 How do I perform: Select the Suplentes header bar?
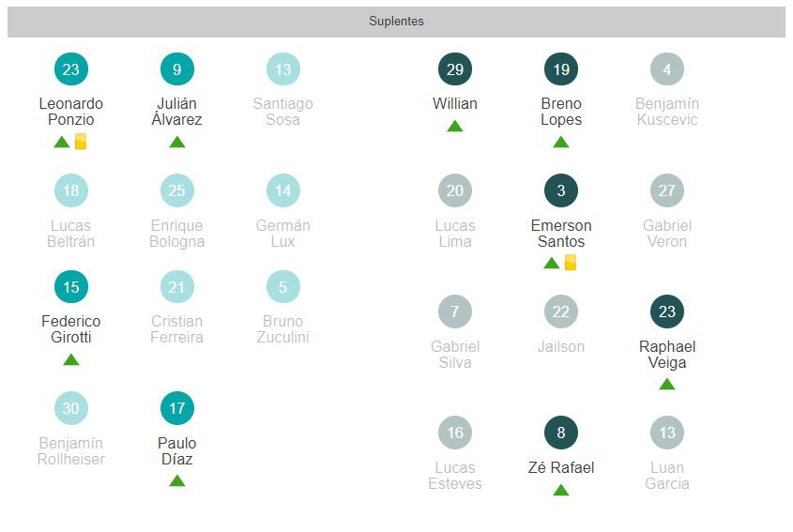click(396, 22)
